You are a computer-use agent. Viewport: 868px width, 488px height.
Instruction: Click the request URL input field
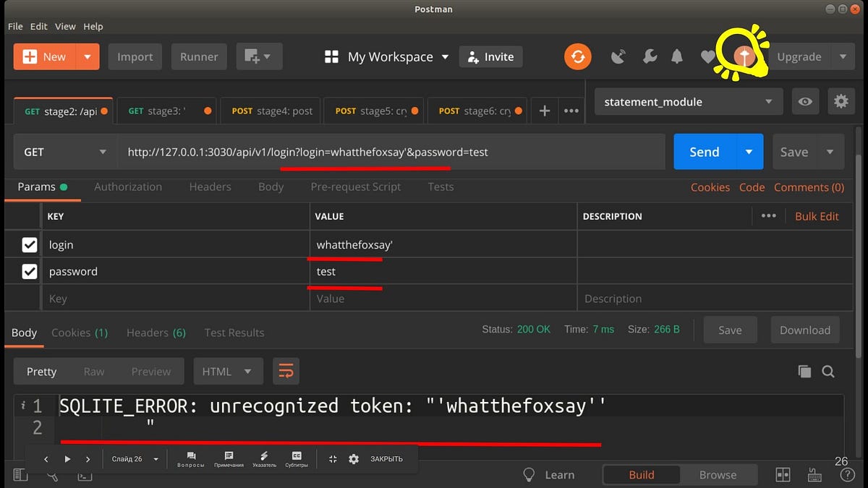[391, 152]
